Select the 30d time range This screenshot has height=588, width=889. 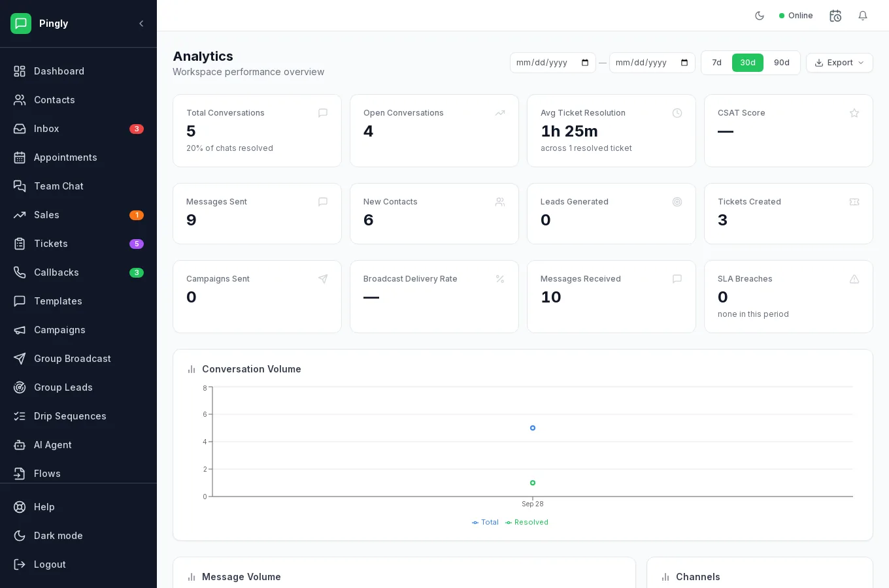(x=748, y=63)
